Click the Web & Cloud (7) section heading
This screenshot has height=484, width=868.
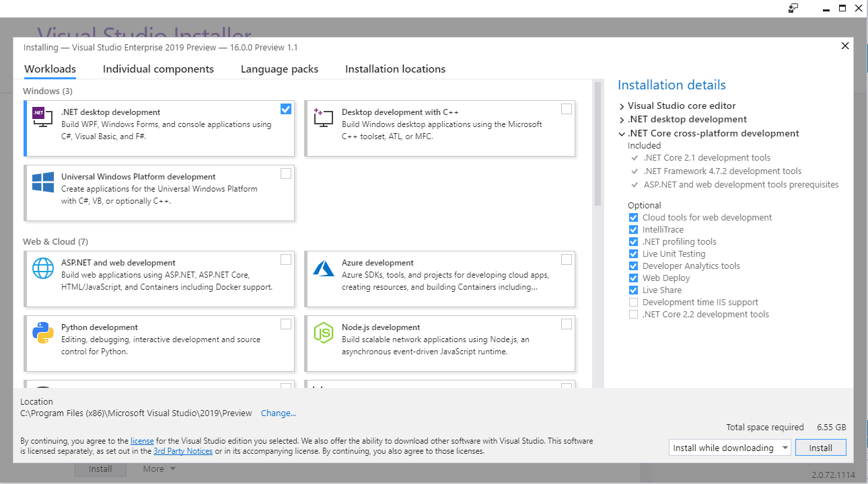tap(55, 241)
